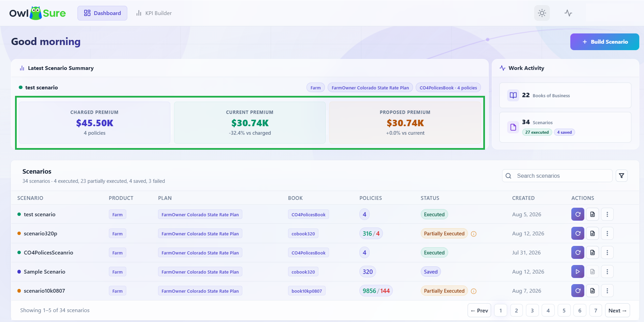Toggle the light/dark theme sun icon
Image resolution: width=644 pixels, height=322 pixels.
click(x=542, y=13)
